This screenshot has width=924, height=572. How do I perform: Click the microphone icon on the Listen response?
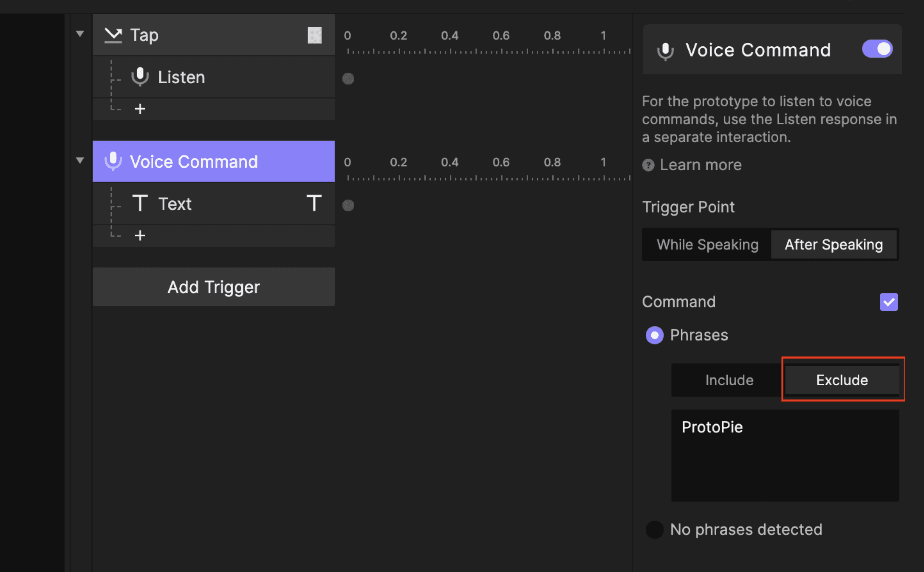[140, 77]
